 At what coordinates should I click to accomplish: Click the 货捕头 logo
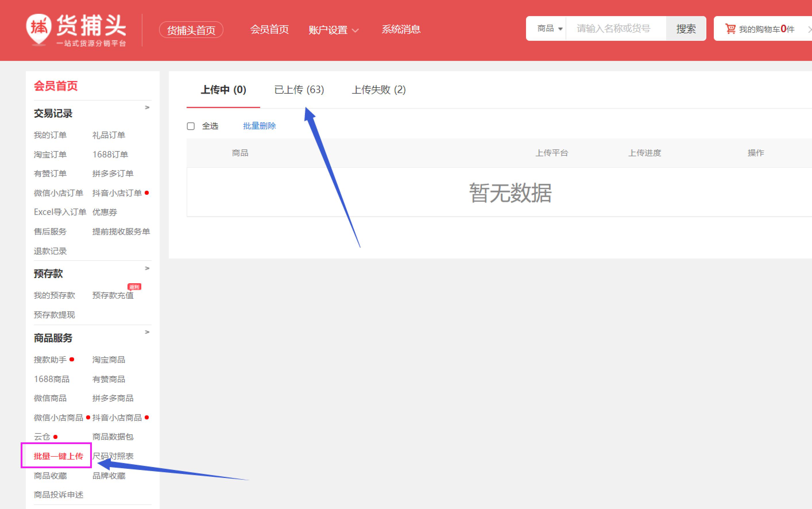pyautogui.click(x=76, y=30)
